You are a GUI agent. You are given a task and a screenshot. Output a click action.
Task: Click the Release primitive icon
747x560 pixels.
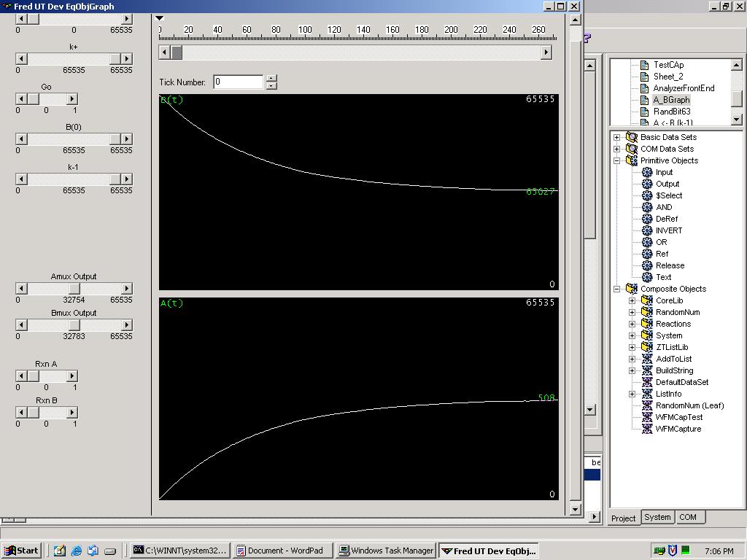(647, 265)
